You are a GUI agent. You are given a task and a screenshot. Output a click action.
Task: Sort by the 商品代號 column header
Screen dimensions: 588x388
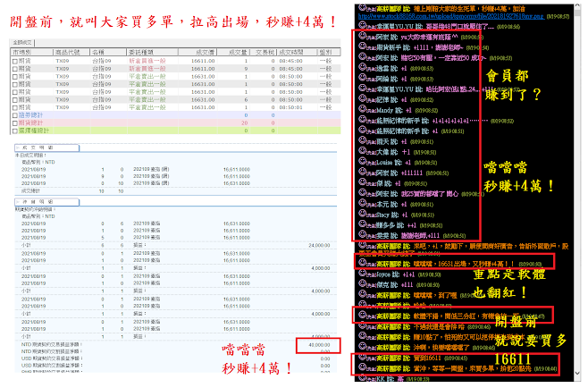tap(71, 52)
